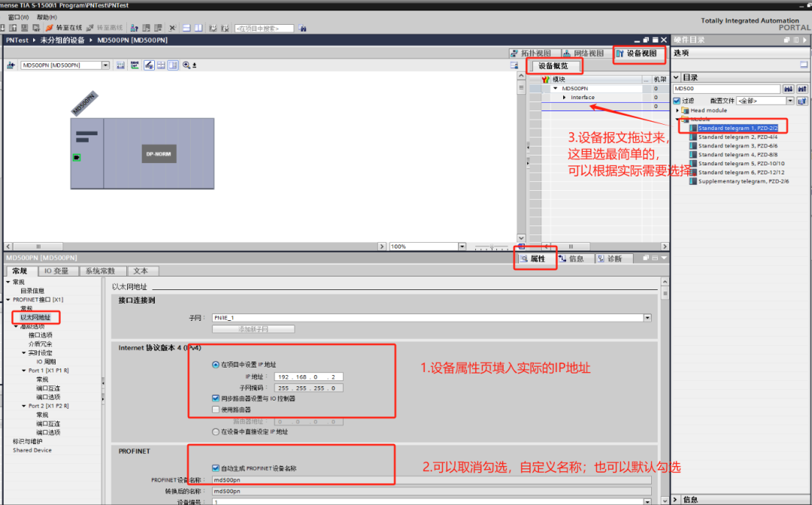Expand Head module folder in catalog
The width and height of the screenshot is (812, 505).
[677, 110]
